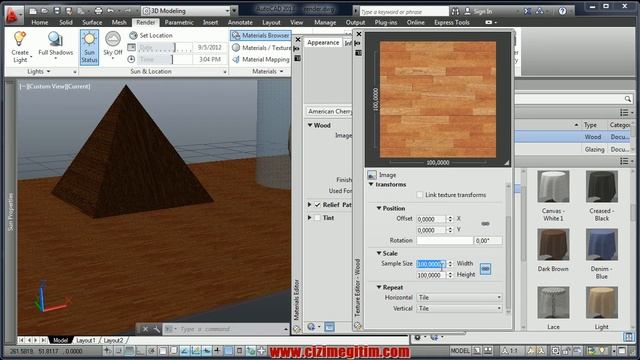Close the Materials Editor palette
640x360 pixels.
pyautogui.click(x=298, y=40)
